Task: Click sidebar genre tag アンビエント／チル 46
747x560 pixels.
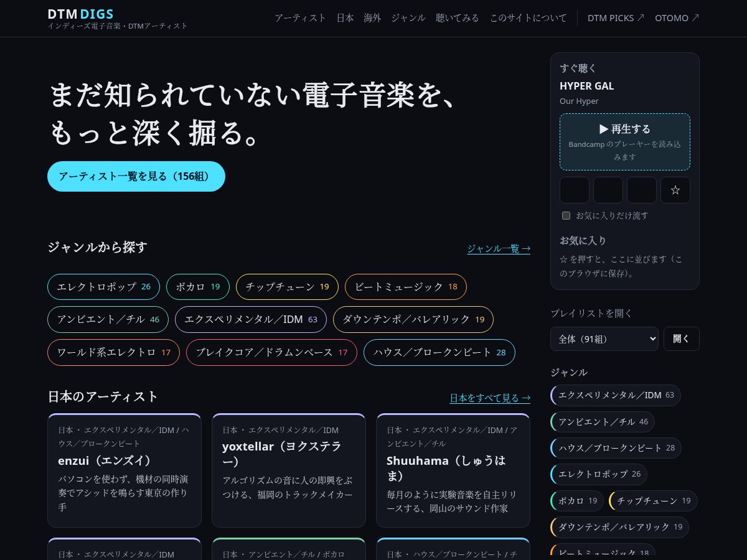Action: 603,422
